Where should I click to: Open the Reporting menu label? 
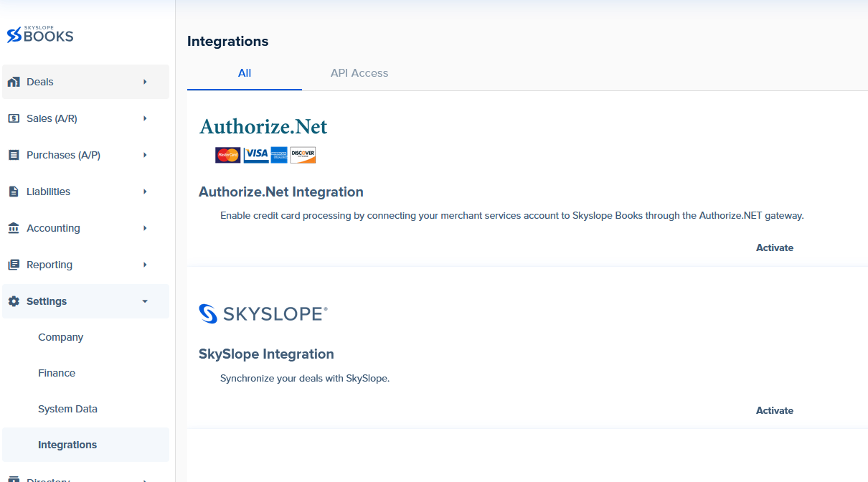coord(49,265)
